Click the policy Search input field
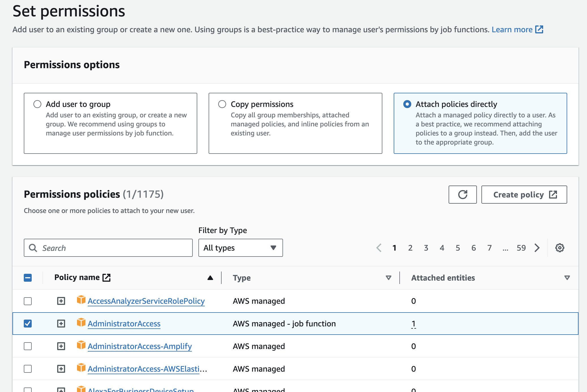587x392 pixels. pos(108,248)
